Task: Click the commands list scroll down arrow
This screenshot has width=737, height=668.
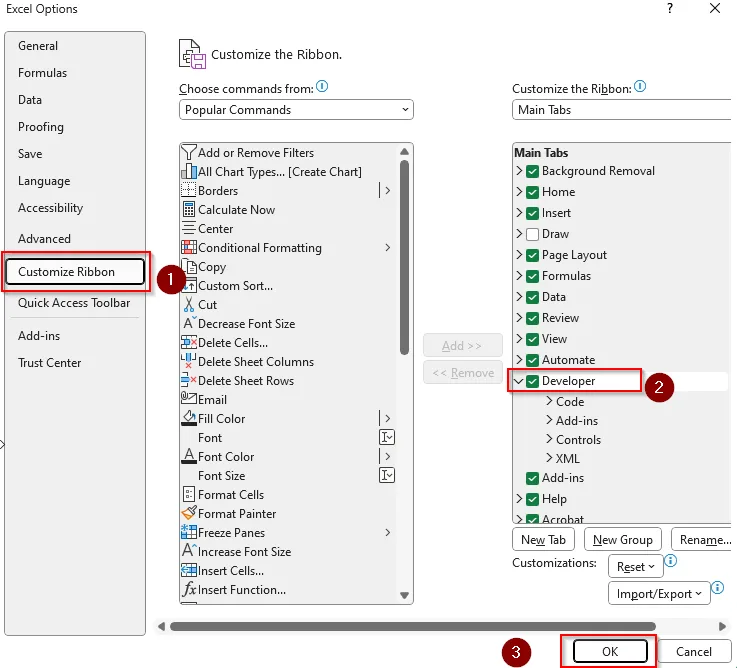Action: point(404,595)
